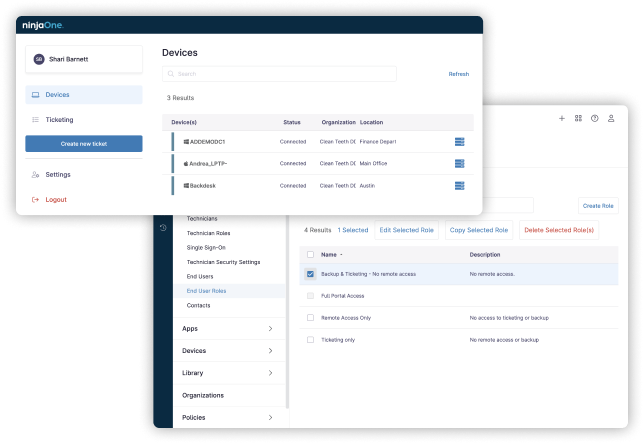Open the user profile icon in the top bar

[x=611, y=118]
